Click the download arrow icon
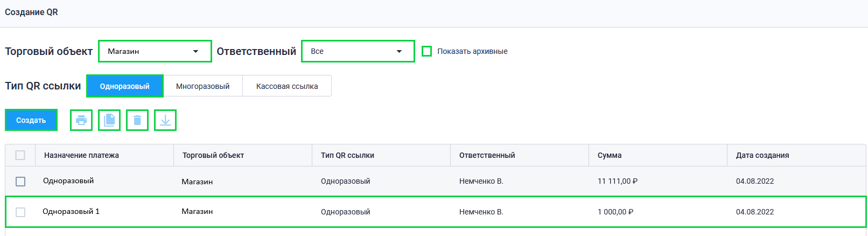 coord(165,120)
